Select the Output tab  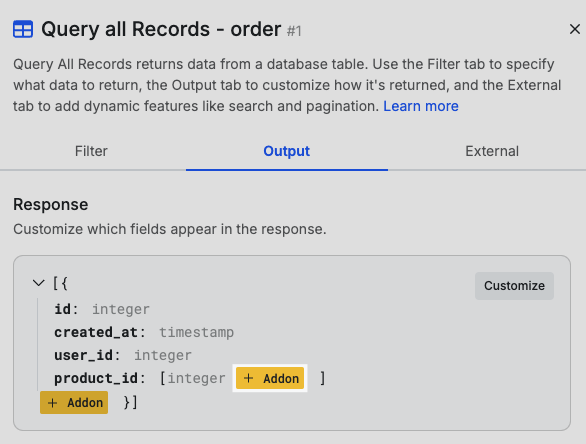(x=287, y=151)
